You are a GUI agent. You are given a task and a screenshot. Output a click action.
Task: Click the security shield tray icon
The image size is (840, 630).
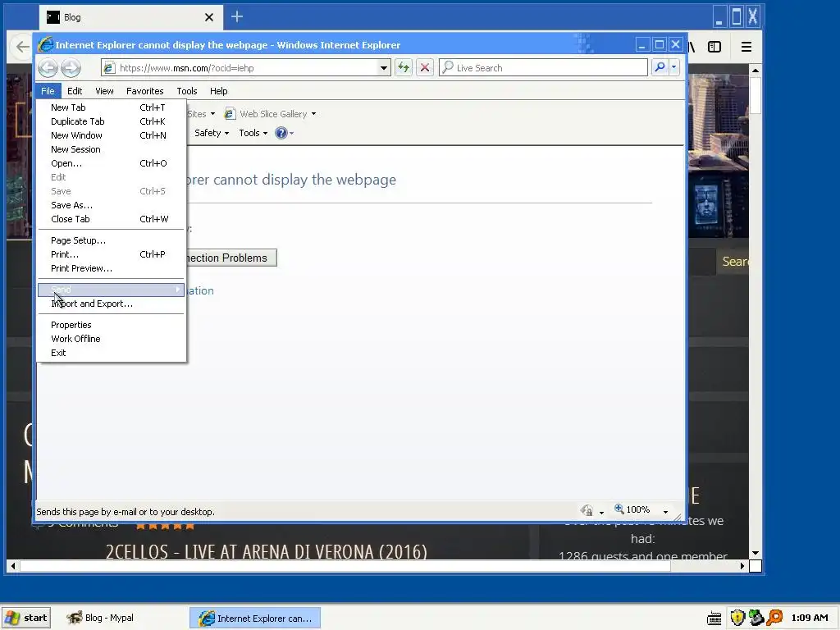pos(737,618)
